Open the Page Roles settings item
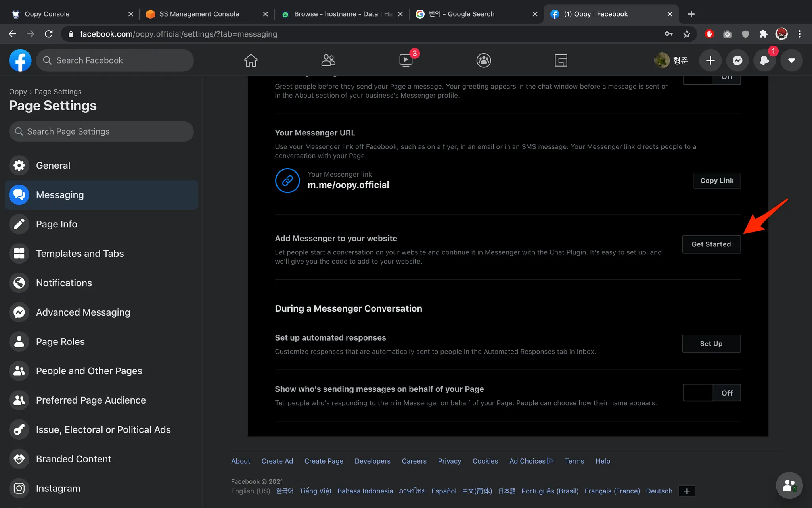812x508 pixels. tap(60, 342)
